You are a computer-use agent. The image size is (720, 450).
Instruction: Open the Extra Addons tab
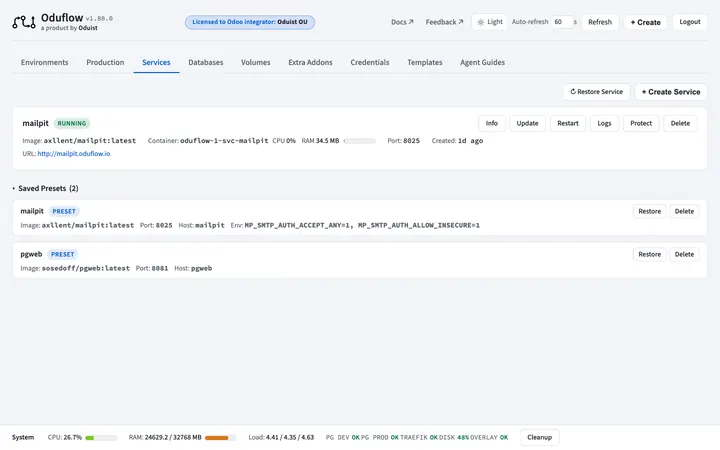(x=310, y=62)
